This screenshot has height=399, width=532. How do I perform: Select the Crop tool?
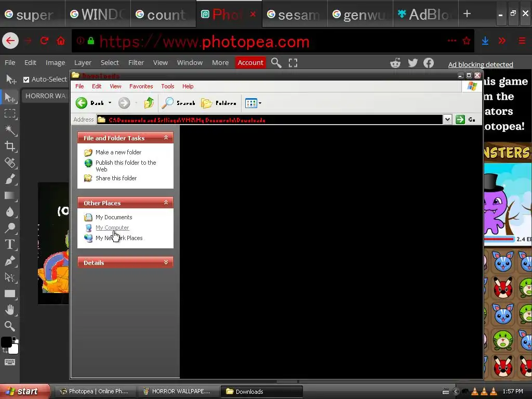tap(10, 146)
